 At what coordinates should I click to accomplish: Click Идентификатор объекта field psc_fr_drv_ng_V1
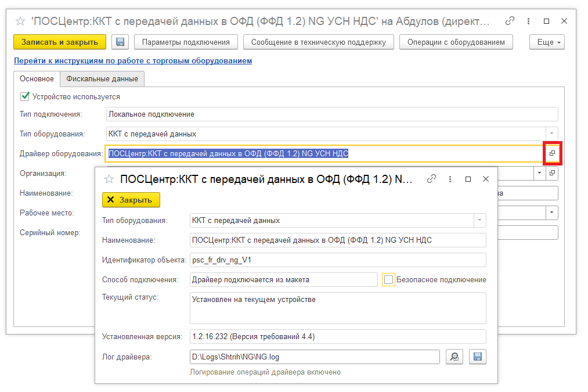[338, 260]
